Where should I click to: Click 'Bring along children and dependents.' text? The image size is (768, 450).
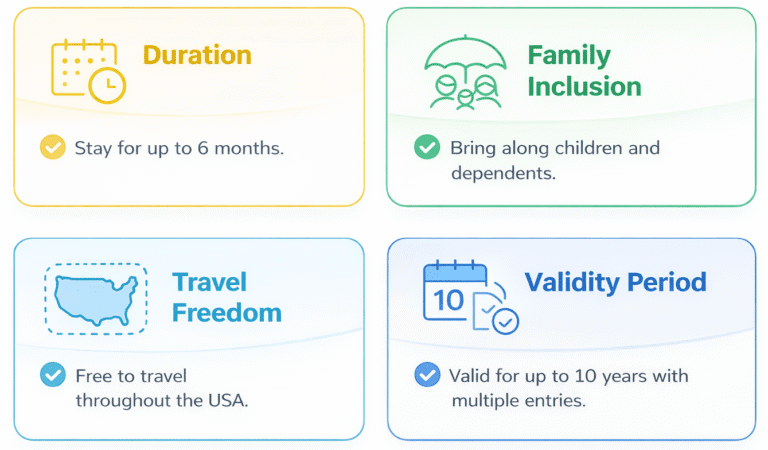click(x=555, y=160)
